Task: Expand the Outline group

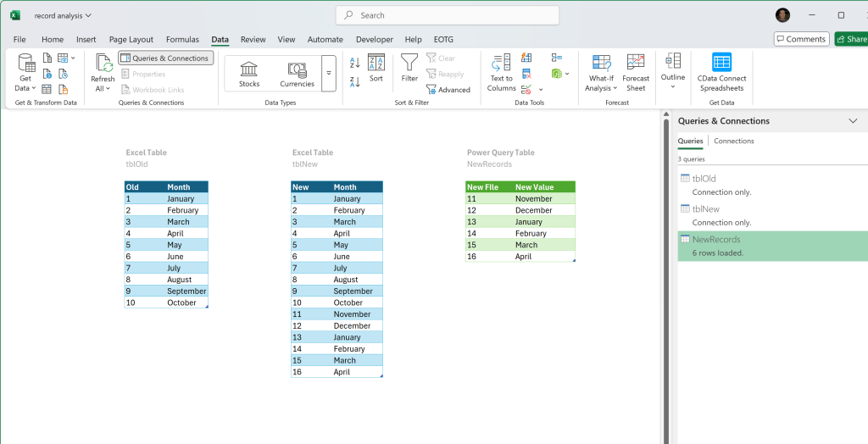Action: click(x=673, y=70)
